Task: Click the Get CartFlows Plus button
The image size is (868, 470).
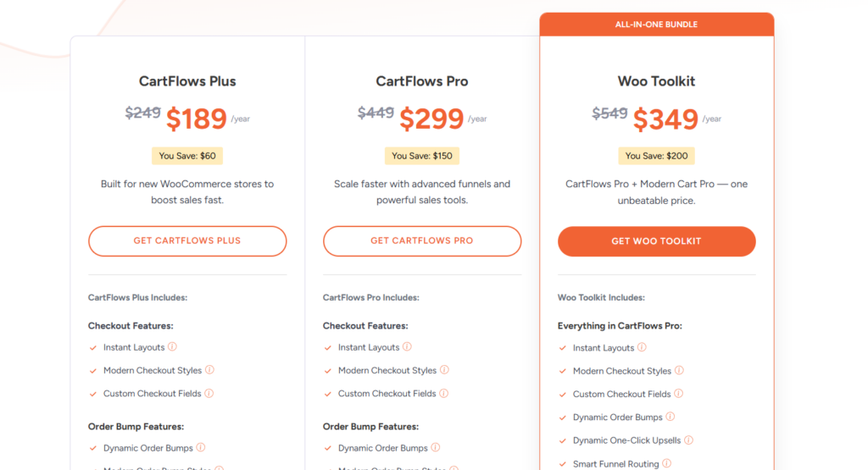Action: coord(187,241)
